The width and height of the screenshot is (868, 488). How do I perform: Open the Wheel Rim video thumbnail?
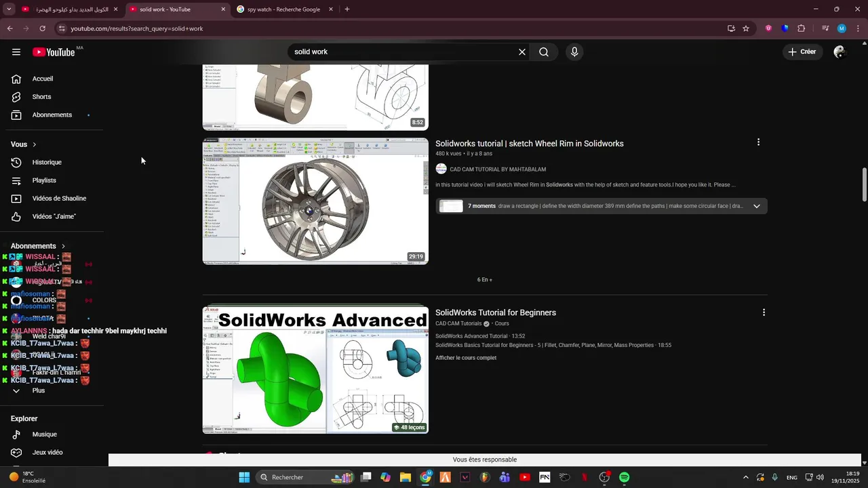tap(315, 201)
